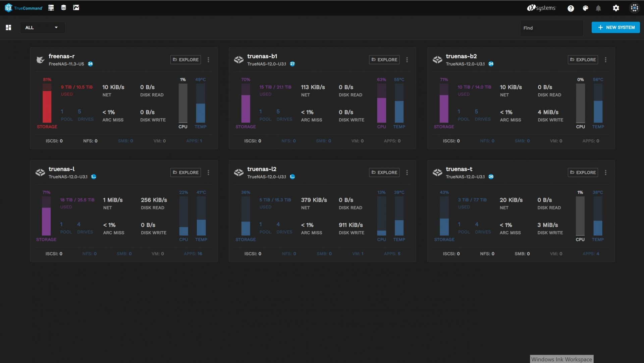Open the reports chart icon in top bar
The width and height of the screenshot is (644, 363).
click(76, 8)
